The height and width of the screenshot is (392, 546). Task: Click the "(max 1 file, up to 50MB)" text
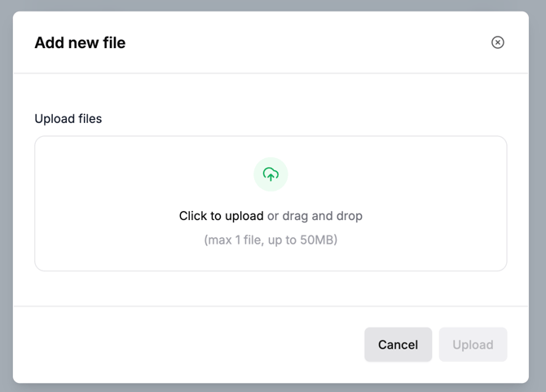271,240
